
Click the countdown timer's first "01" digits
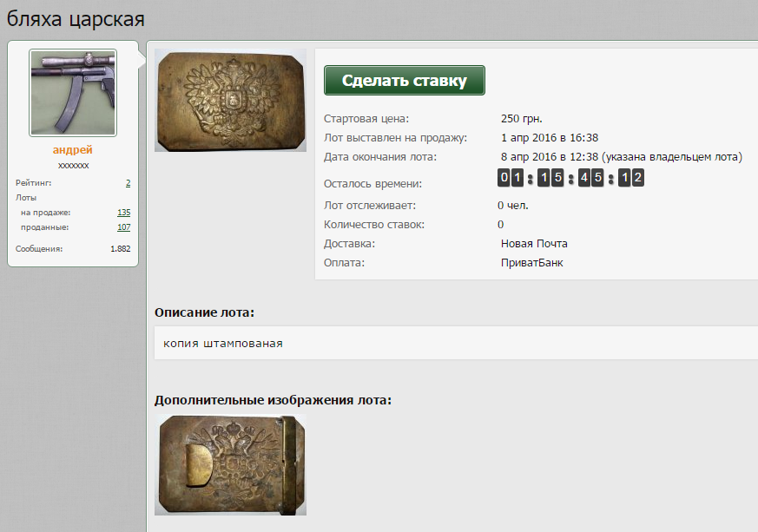tap(511, 178)
